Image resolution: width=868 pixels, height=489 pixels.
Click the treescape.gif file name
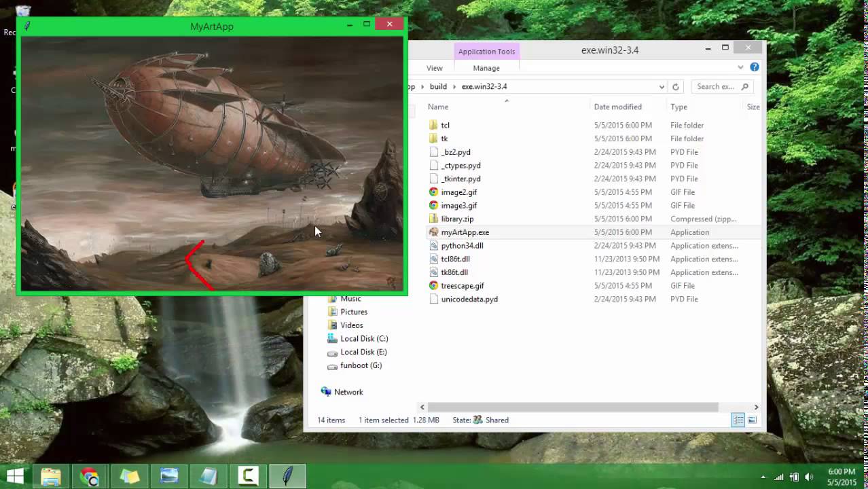[463, 286]
